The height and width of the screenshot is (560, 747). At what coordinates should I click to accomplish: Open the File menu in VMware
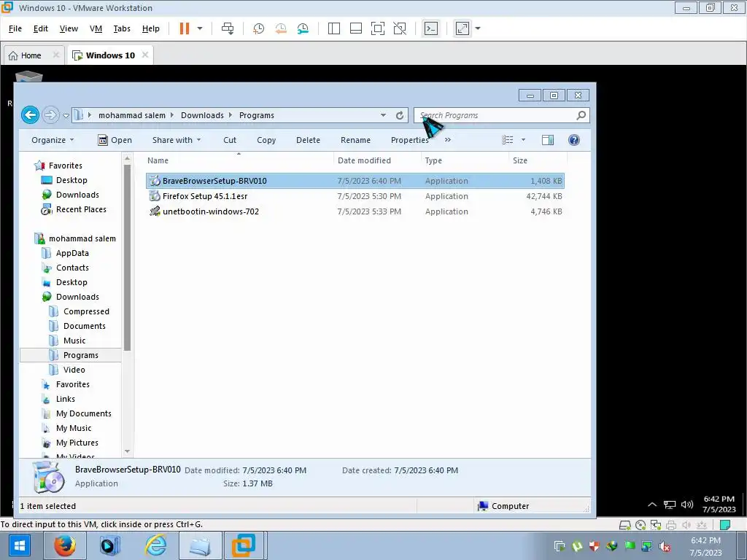coord(15,28)
